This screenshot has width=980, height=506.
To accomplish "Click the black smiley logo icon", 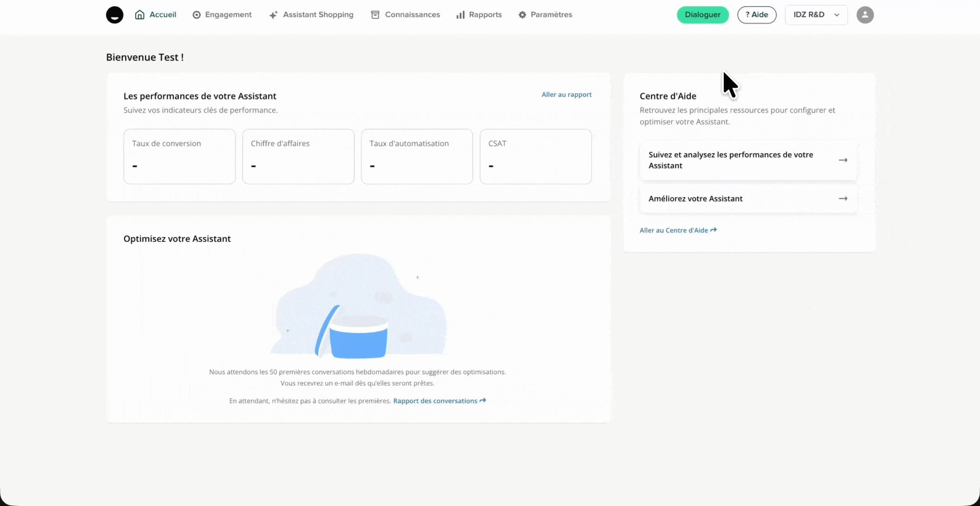I will 114,15.
